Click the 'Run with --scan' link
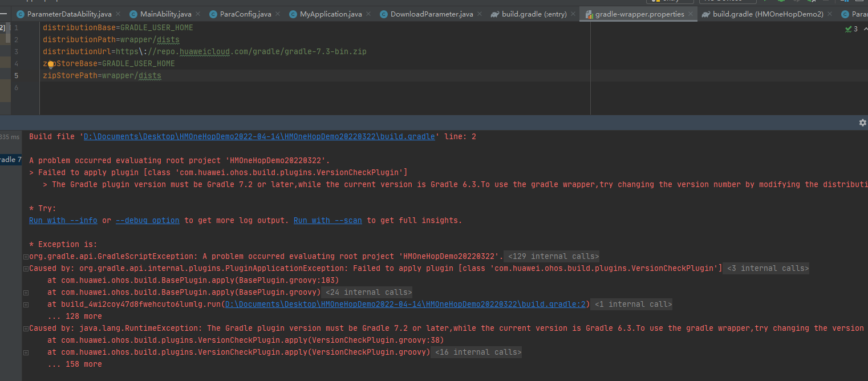This screenshot has height=381, width=868. click(x=328, y=221)
